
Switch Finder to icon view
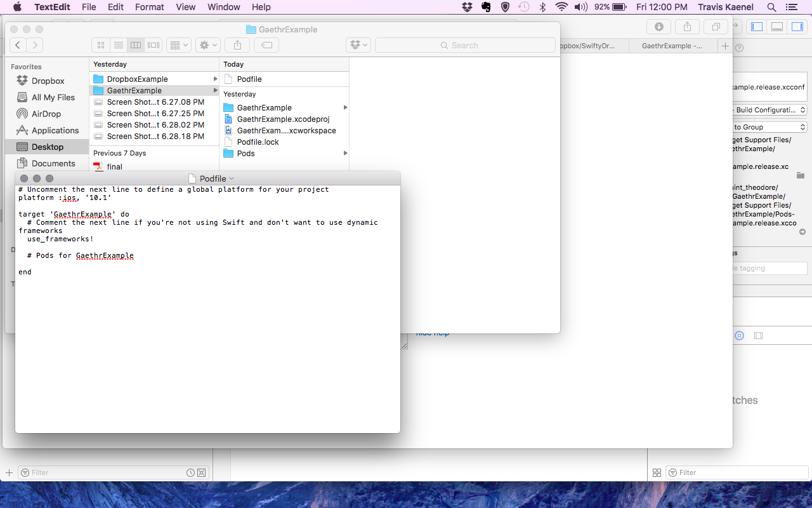[101, 45]
